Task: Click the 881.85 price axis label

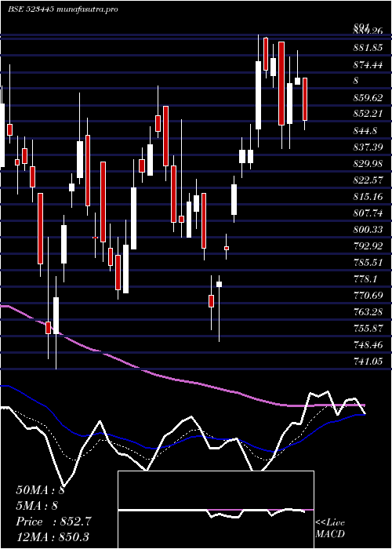Action: point(368,48)
